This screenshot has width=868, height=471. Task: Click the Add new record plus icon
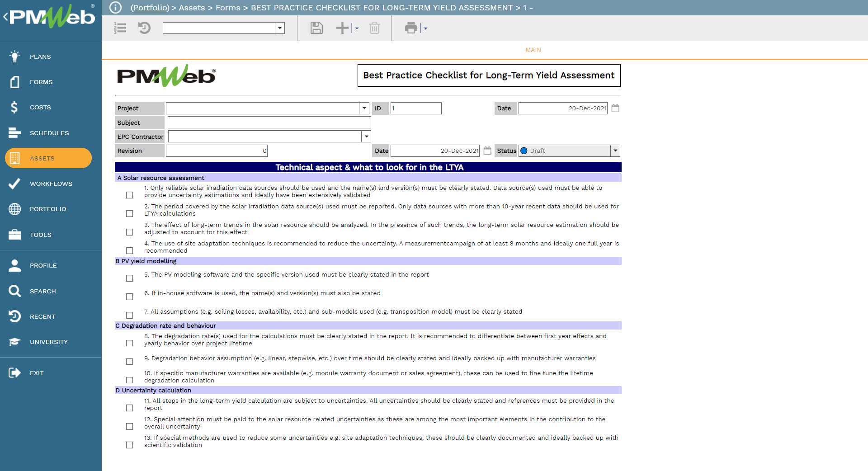click(x=342, y=28)
